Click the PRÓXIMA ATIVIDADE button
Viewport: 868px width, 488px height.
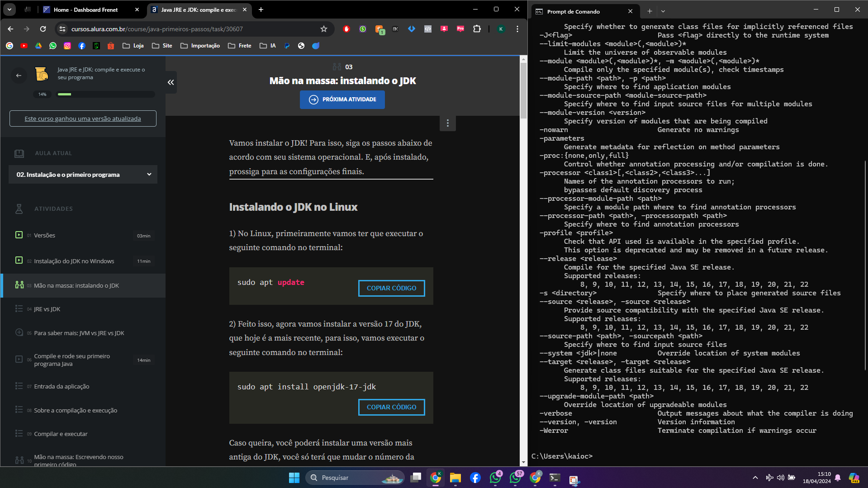pos(342,99)
